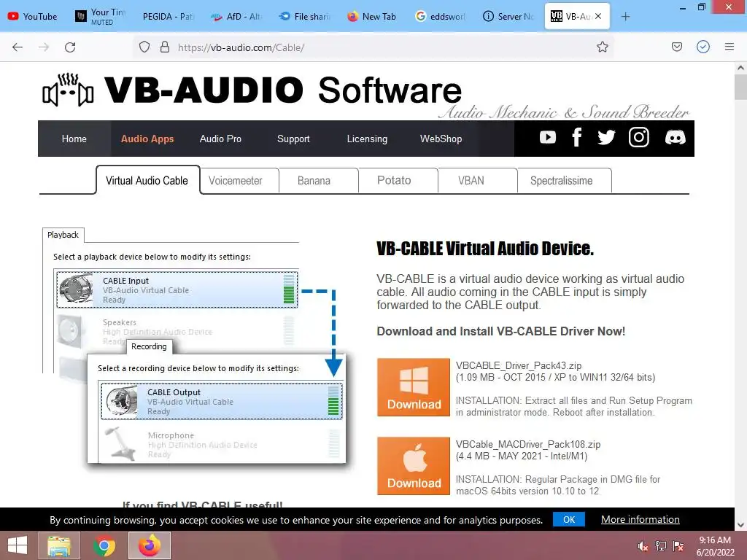Switch to the New Tab tab

tap(371, 16)
